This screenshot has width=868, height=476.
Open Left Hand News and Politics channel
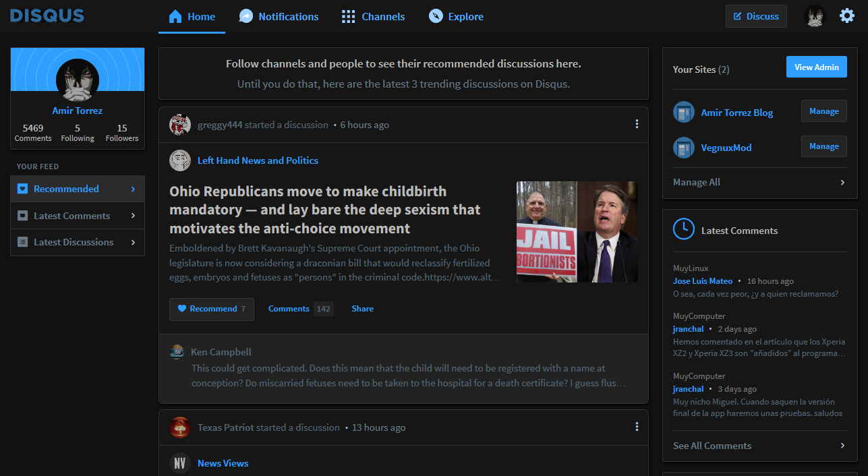[x=258, y=160]
